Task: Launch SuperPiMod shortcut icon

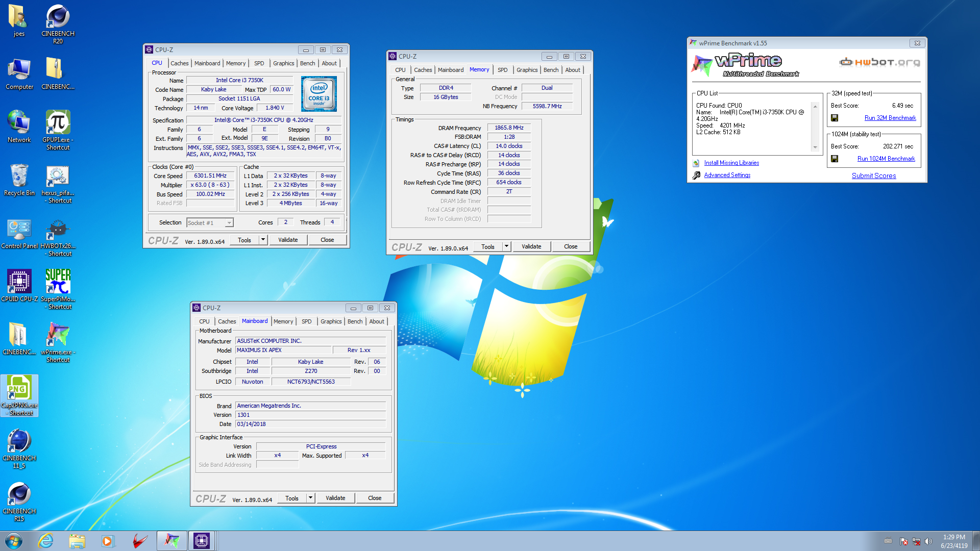Action: pos(58,289)
